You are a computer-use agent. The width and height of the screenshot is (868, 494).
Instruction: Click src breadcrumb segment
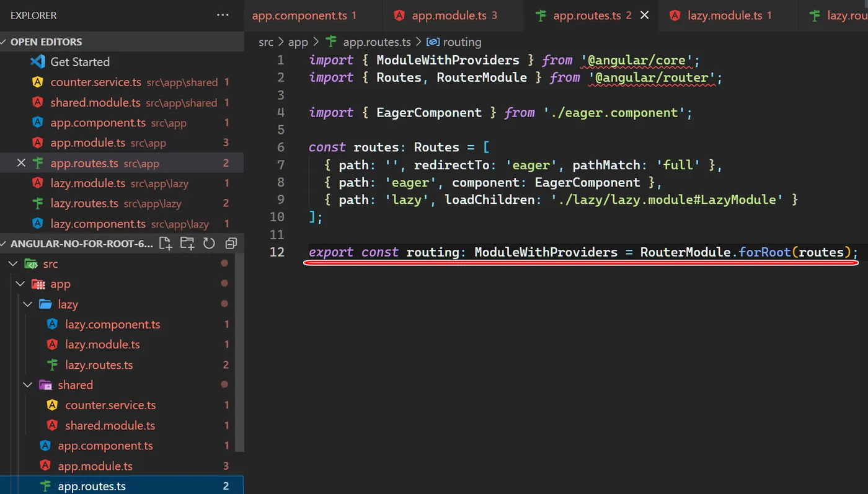click(x=266, y=42)
